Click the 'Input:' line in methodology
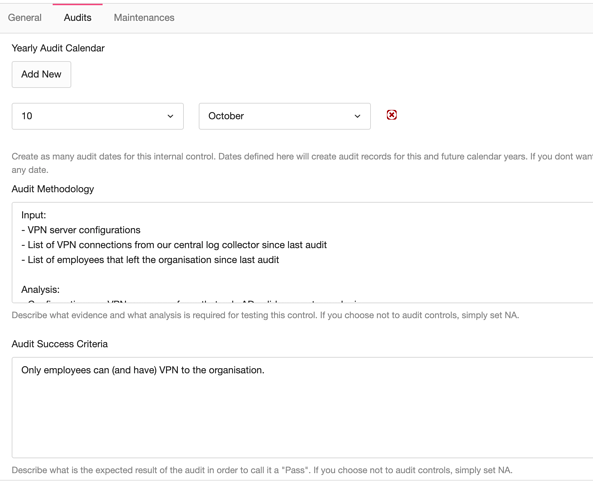Image resolution: width=593 pixels, height=500 pixels. 34,215
